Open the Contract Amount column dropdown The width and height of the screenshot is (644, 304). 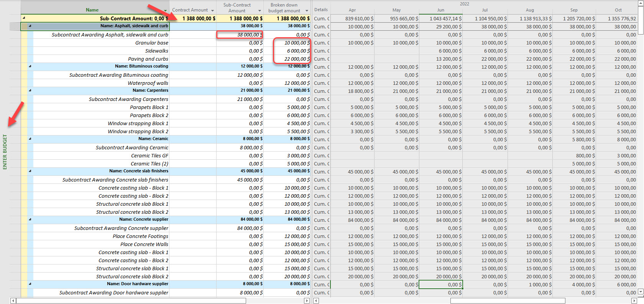(x=212, y=11)
